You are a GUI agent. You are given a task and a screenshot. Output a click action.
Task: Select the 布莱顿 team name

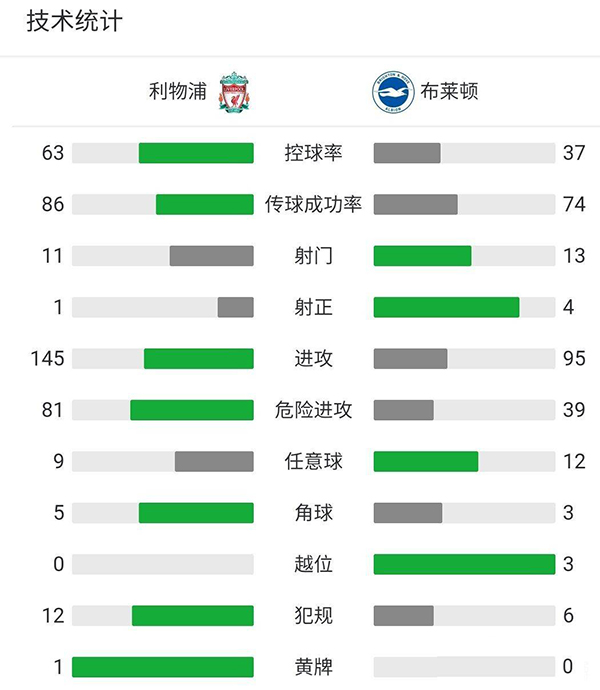(x=450, y=92)
